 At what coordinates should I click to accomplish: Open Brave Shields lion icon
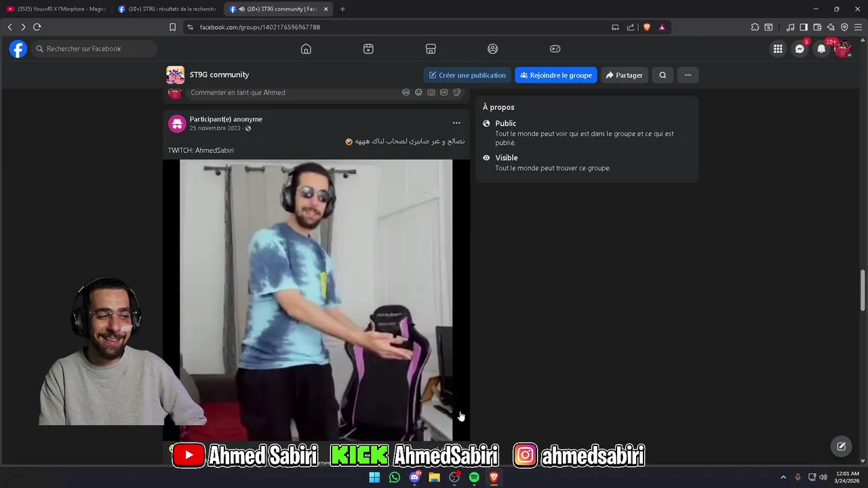[x=646, y=27]
